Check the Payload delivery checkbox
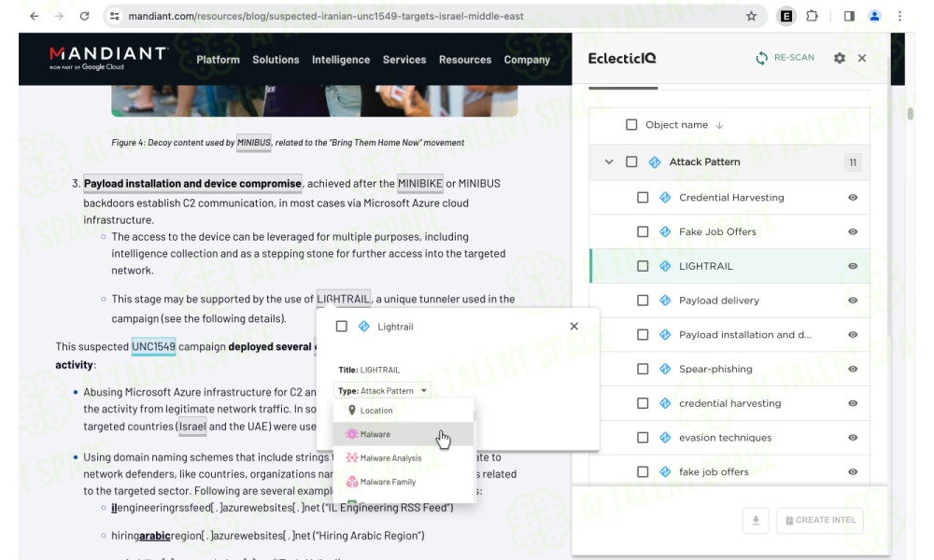This screenshot has width=934, height=560. click(x=643, y=301)
